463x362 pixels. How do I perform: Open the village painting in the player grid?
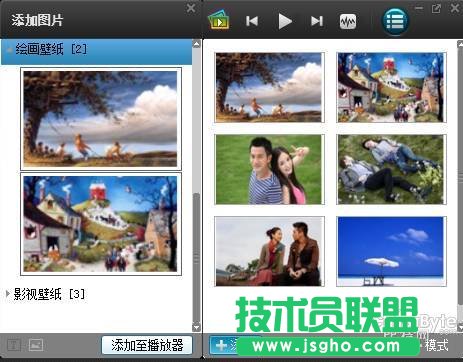pos(391,87)
